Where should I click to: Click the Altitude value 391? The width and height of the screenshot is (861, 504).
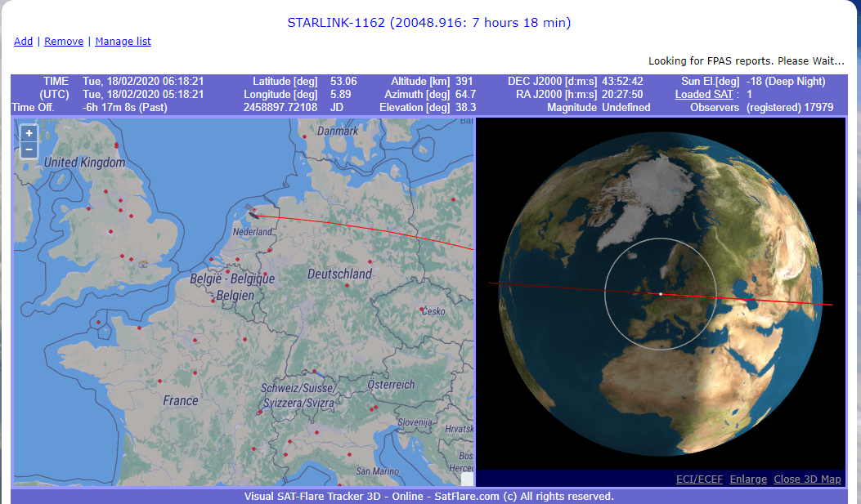click(464, 81)
